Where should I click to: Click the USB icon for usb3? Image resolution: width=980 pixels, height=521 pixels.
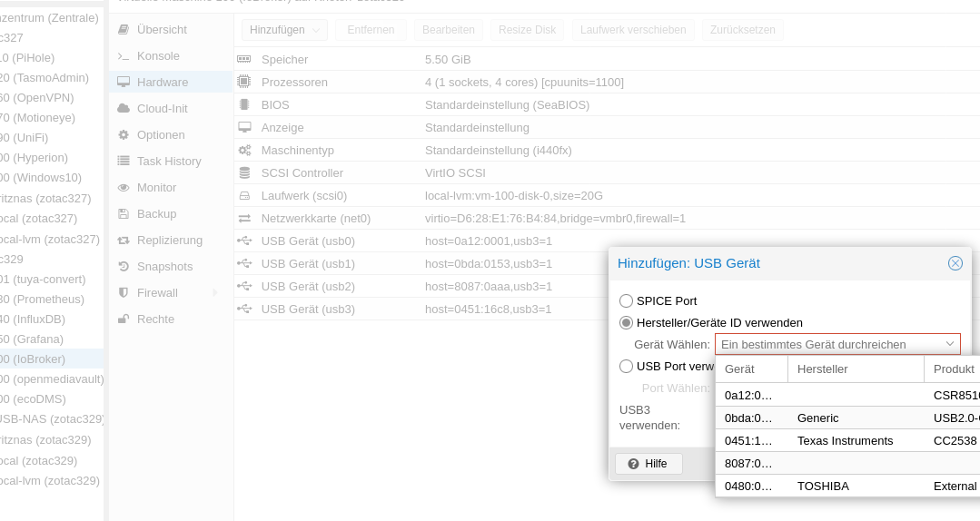[x=244, y=309]
